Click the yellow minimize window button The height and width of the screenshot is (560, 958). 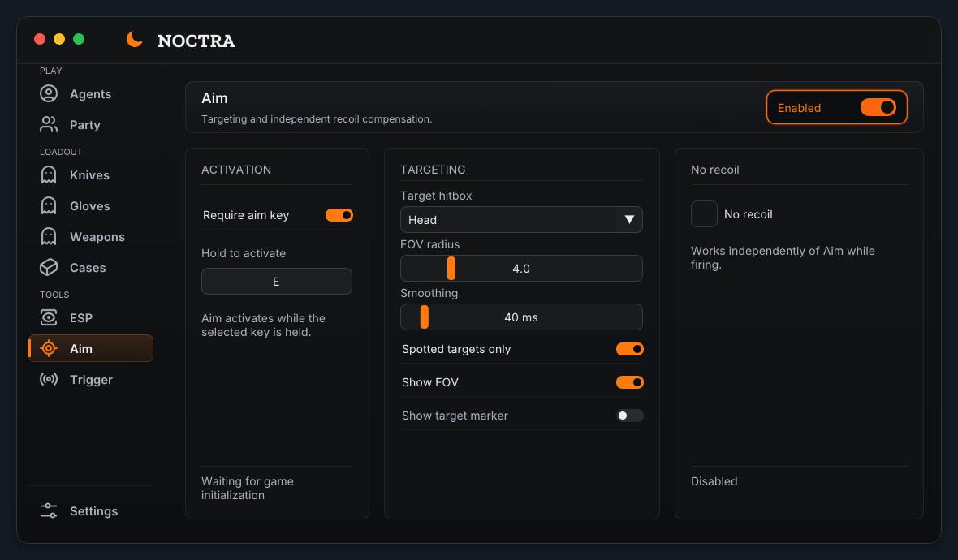[59, 39]
